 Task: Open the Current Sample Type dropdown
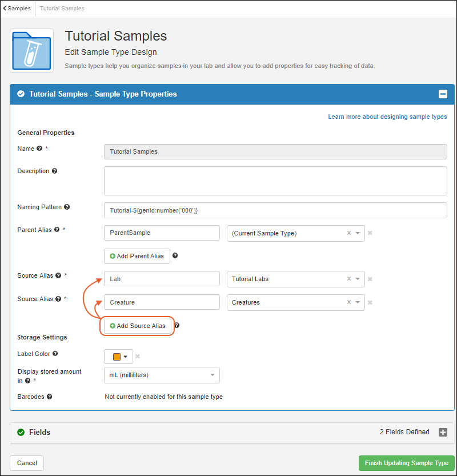[x=358, y=233]
